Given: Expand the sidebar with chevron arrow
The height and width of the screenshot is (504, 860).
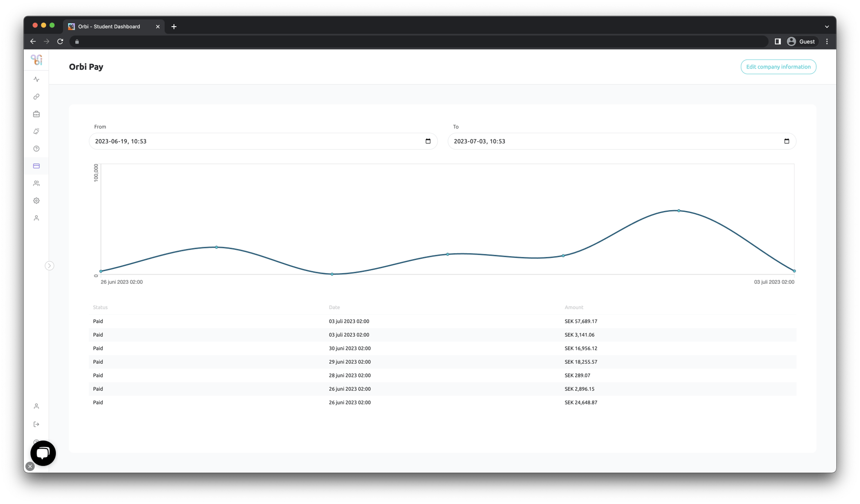Looking at the screenshot, I should (49, 266).
